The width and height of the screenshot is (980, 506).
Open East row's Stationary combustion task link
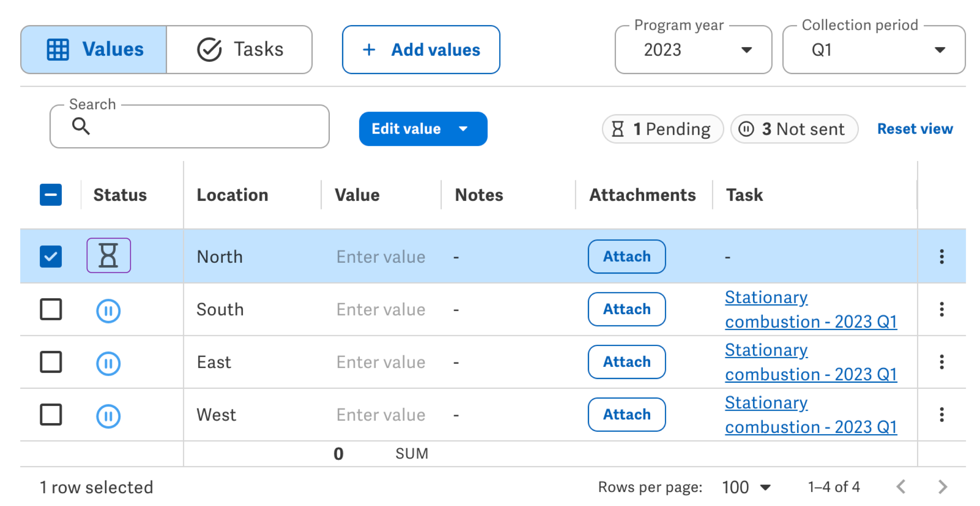pyautogui.click(x=810, y=362)
